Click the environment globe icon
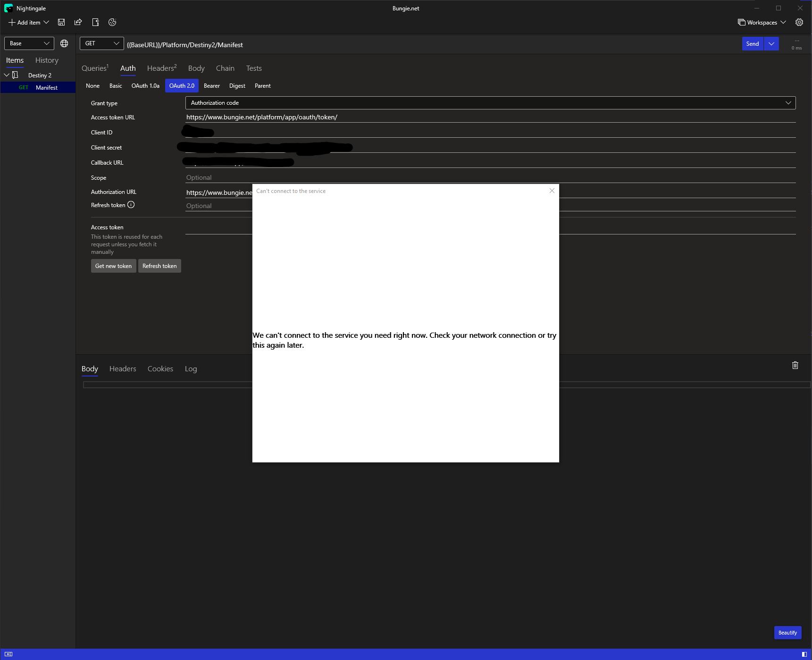 (64, 43)
